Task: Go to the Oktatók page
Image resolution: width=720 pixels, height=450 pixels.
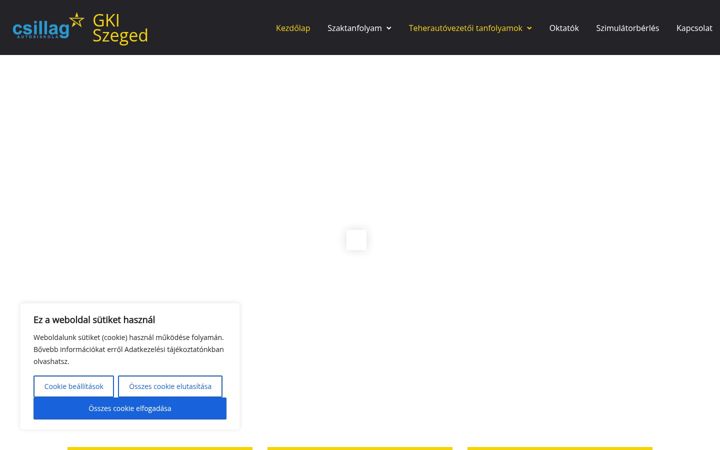Action: click(564, 28)
